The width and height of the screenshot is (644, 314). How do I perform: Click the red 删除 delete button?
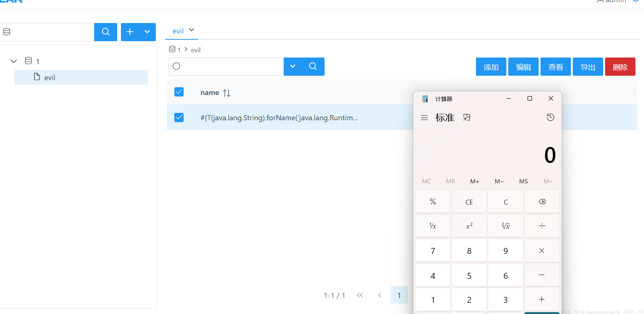tap(620, 67)
